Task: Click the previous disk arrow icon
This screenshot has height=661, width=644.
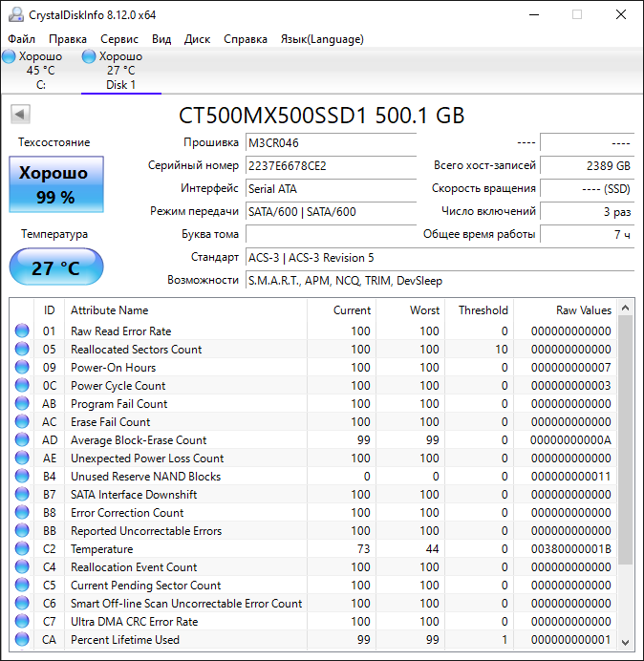Action: [x=20, y=115]
